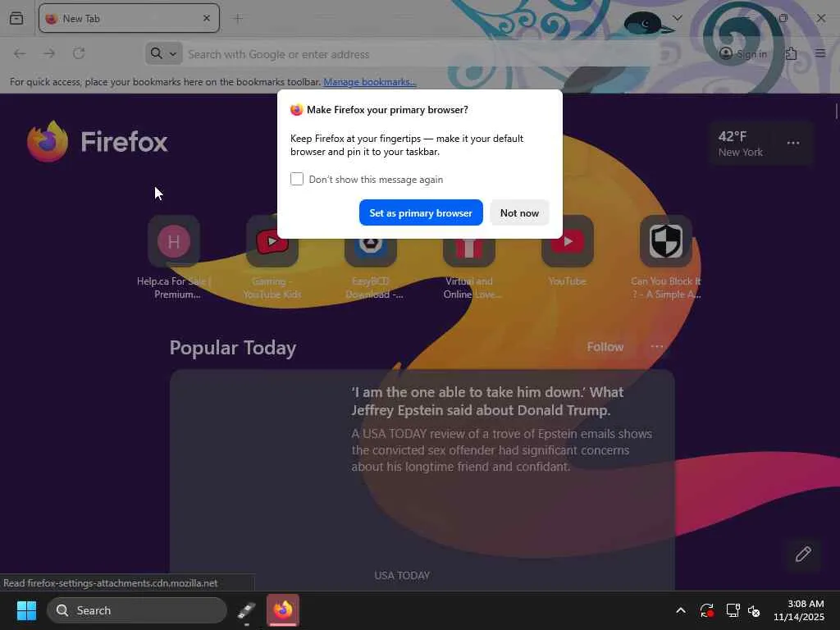The image size is (840, 630).
Task: Go forward with the forward arrow
Action: pyautogui.click(x=49, y=53)
